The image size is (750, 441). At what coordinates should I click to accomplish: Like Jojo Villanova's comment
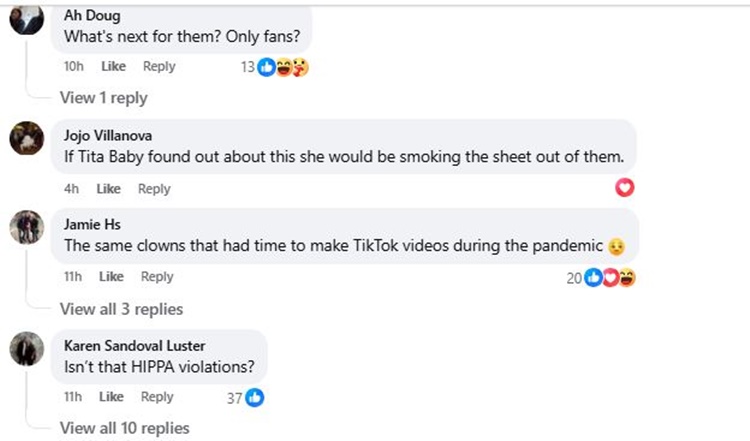(108, 188)
